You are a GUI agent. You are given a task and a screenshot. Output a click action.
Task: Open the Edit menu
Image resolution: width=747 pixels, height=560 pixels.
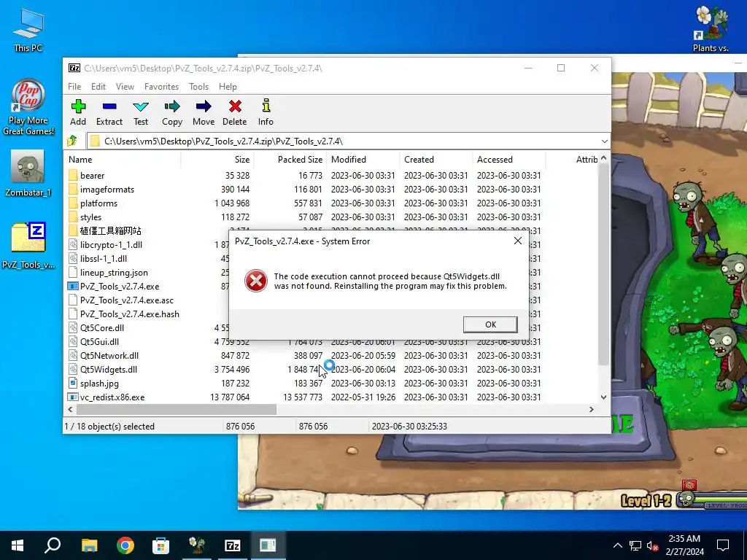point(98,87)
